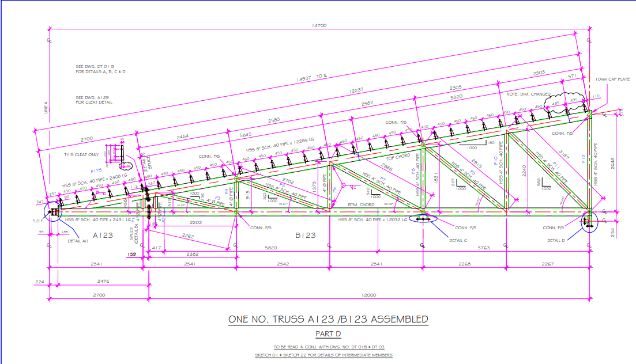The width and height of the screenshot is (636, 364).
Task: Select the 2476 dimension value
Action: coord(103,281)
